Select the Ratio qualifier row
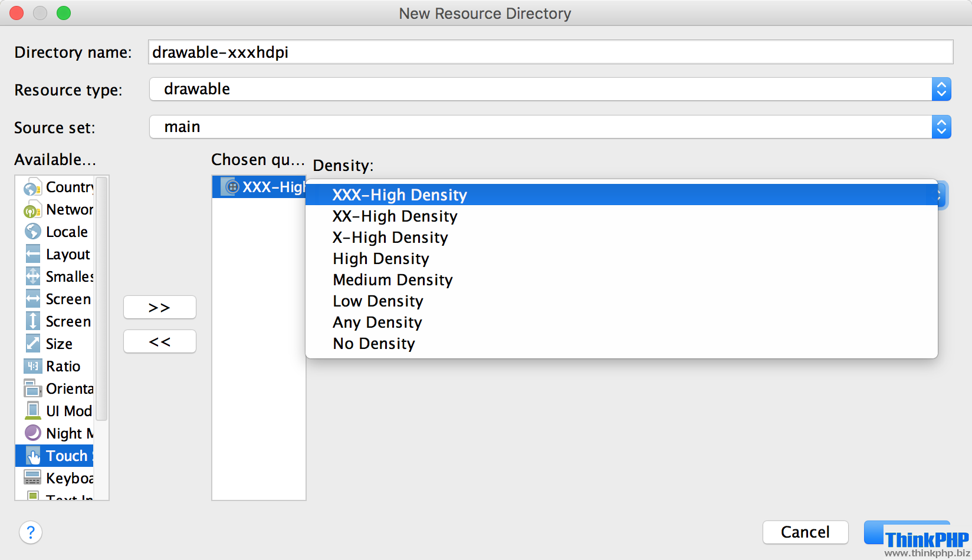Viewport: 972px width, 560px height. [54, 366]
